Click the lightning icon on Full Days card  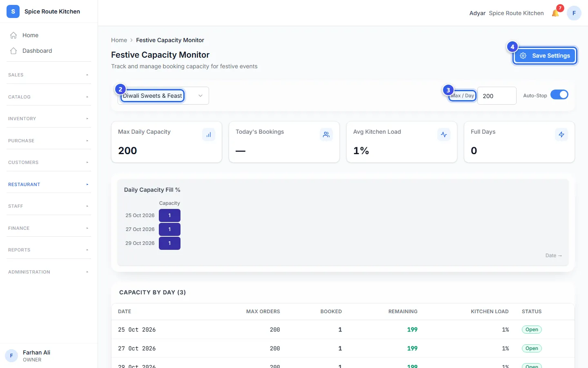pos(561,135)
